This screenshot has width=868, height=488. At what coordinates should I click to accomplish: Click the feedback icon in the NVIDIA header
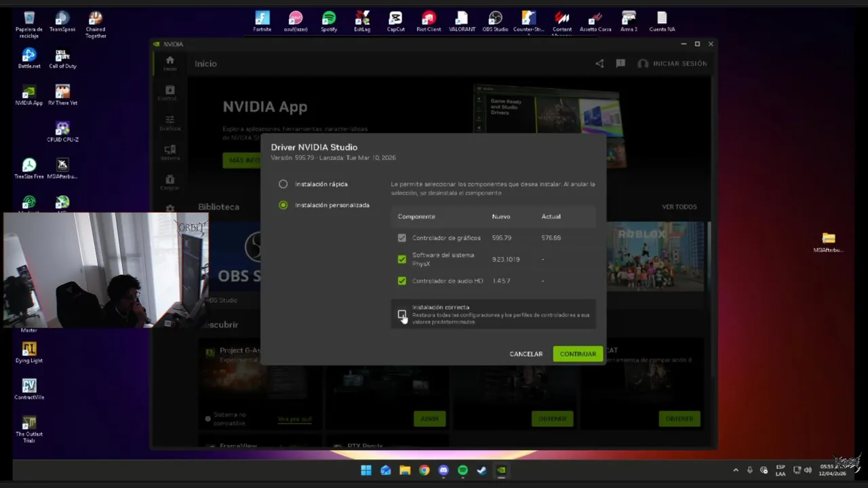pyautogui.click(x=620, y=63)
